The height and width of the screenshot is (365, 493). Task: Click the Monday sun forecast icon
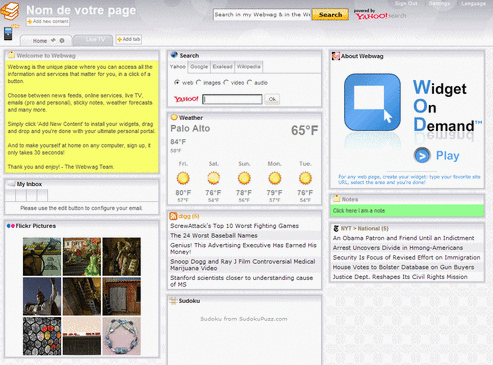coord(275,178)
